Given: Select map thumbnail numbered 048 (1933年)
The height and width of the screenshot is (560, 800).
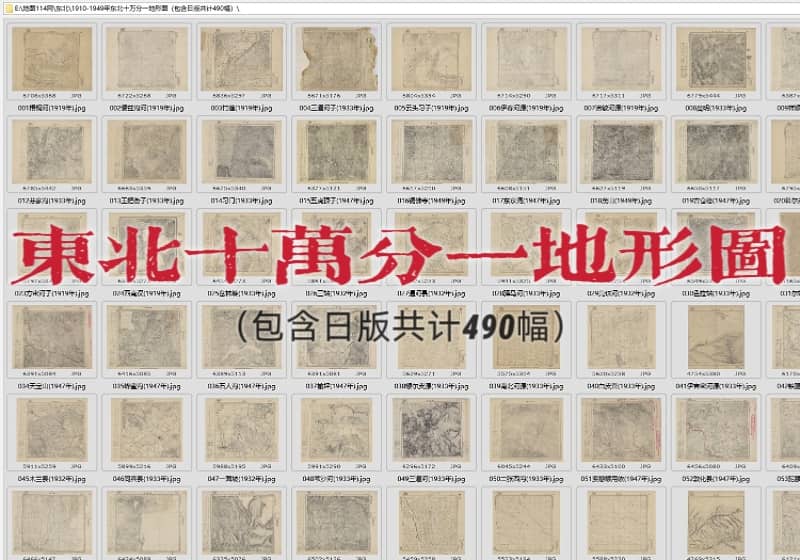Looking at the screenshot, I should [x=337, y=430].
